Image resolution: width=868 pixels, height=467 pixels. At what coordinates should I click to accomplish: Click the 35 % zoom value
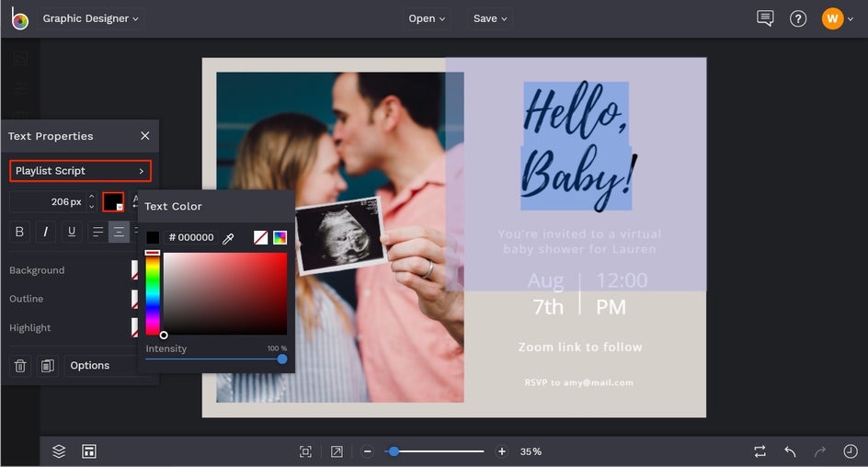(531, 451)
